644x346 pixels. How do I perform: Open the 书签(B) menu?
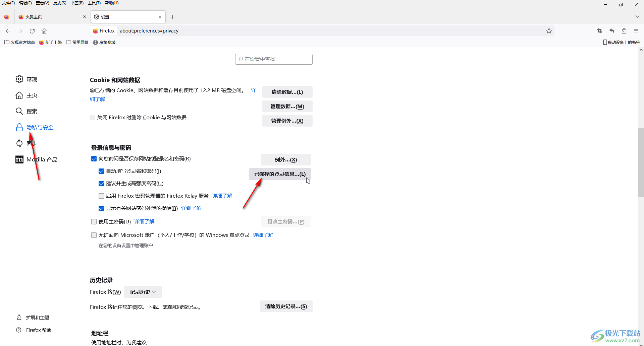[x=77, y=3]
